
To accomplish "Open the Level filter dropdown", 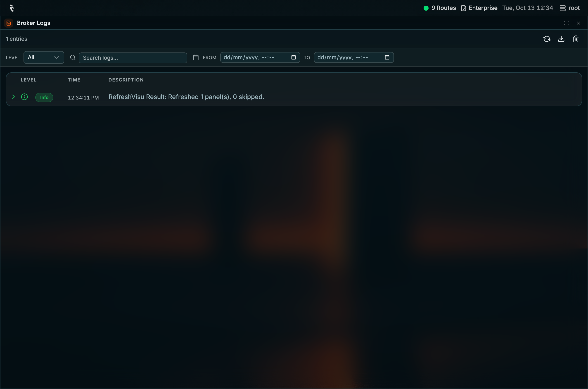I will pos(44,57).
